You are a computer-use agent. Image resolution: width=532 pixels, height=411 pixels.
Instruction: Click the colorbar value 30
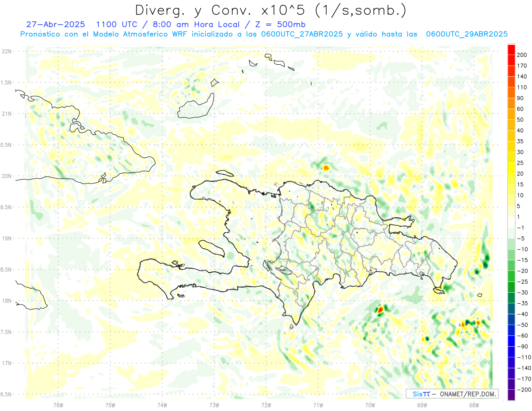pyautogui.click(x=520, y=153)
